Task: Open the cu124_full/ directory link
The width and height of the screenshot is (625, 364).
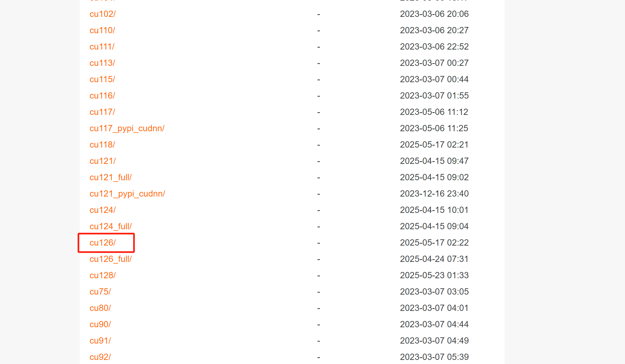Action: click(x=111, y=226)
